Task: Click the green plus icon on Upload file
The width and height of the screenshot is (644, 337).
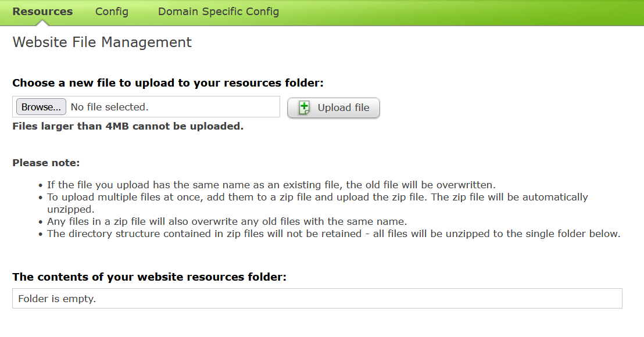Action: click(x=304, y=107)
